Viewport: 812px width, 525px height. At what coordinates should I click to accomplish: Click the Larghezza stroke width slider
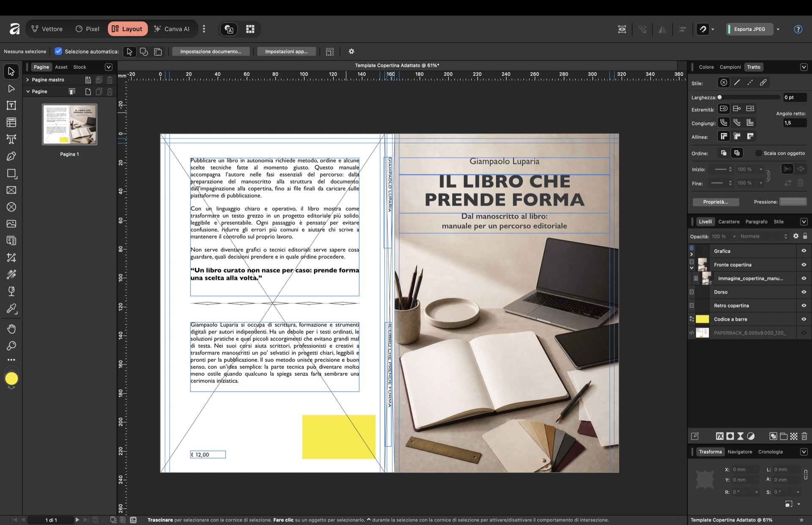pyautogui.click(x=749, y=97)
